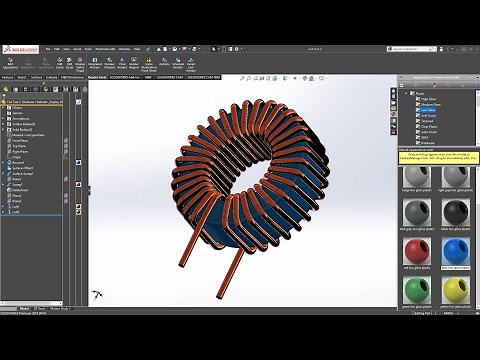Click the Edit Appearance tool in the ribbon
480x360 pixels.
tap(10, 63)
